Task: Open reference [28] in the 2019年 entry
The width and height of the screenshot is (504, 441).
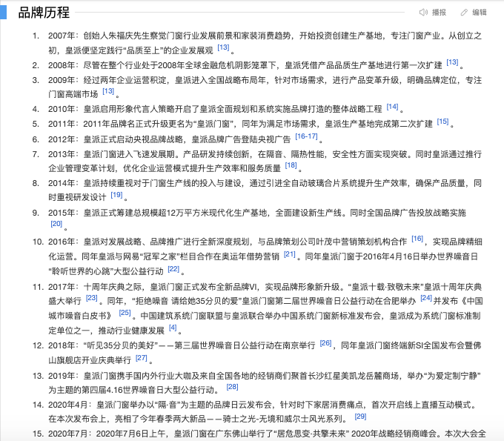Action: click(232, 387)
